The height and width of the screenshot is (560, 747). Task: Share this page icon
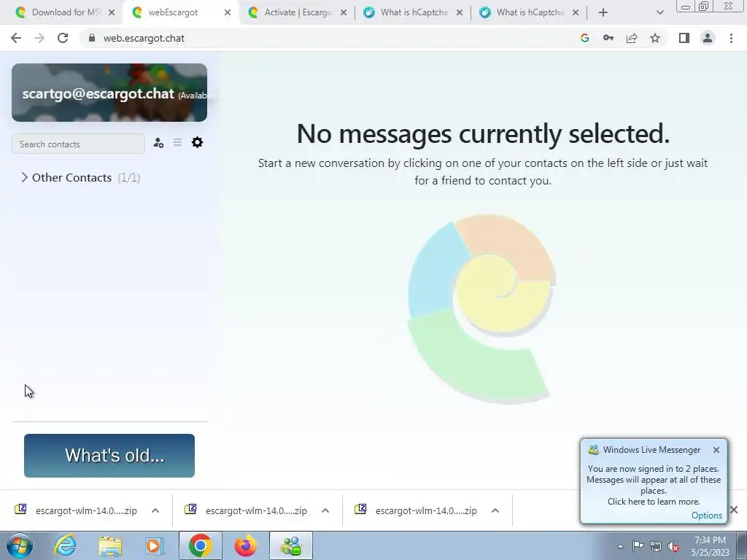632,38
